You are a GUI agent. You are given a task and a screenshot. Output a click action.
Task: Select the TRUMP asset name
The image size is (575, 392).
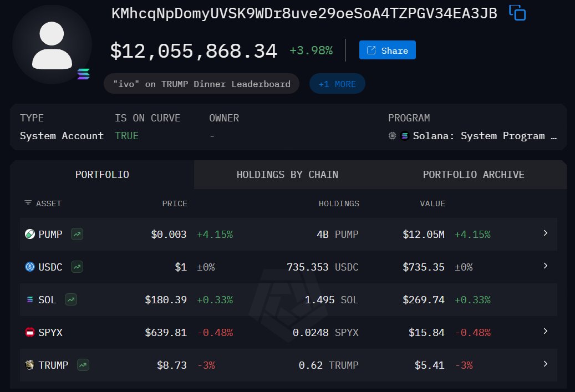[x=53, y=365]
